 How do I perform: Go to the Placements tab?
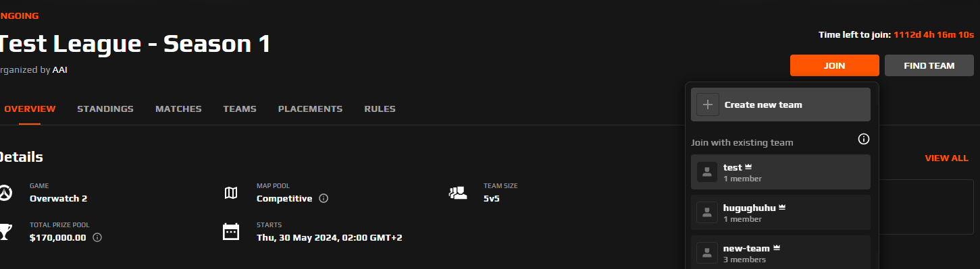(310, 109)
